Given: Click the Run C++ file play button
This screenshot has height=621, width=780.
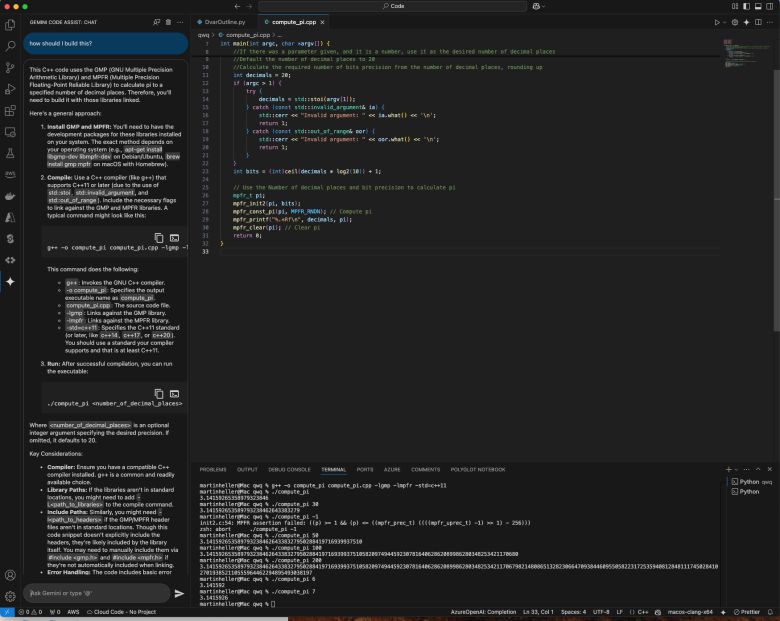Looking at the screenshot, I should point(716,21).
